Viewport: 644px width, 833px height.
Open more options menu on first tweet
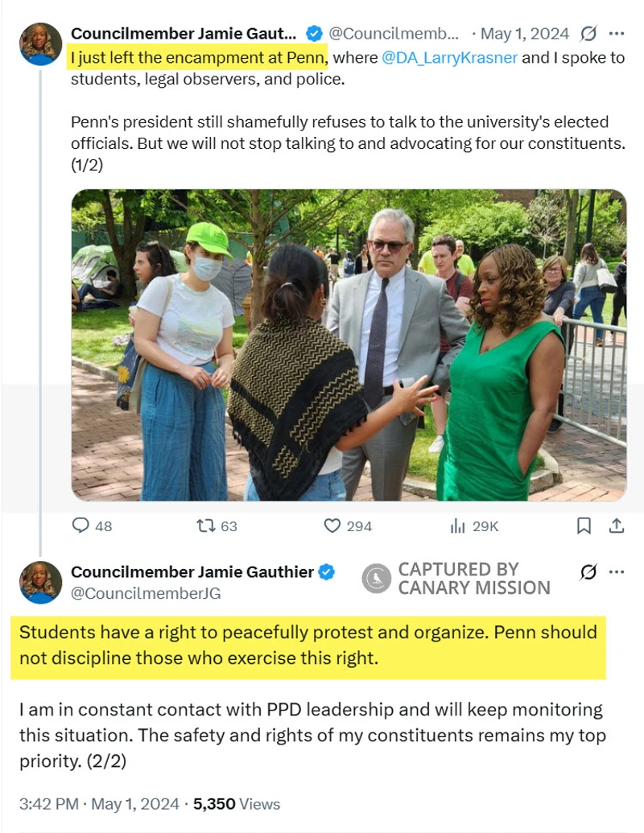[617, 34]
